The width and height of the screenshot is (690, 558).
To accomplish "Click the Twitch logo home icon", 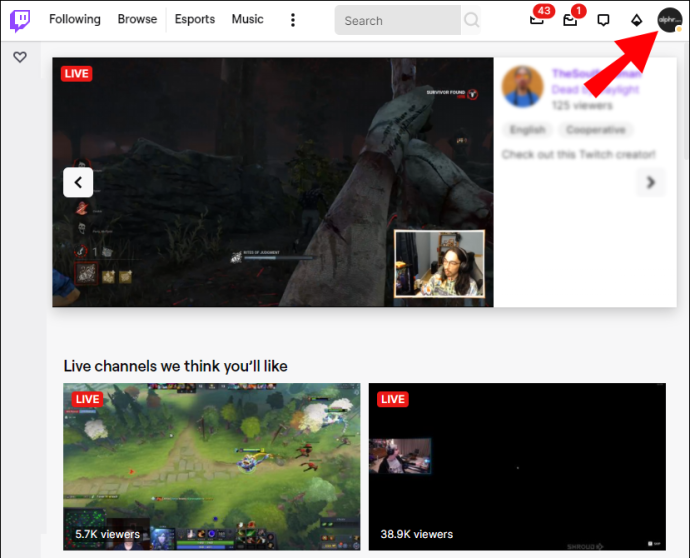I will coord(20,21).
